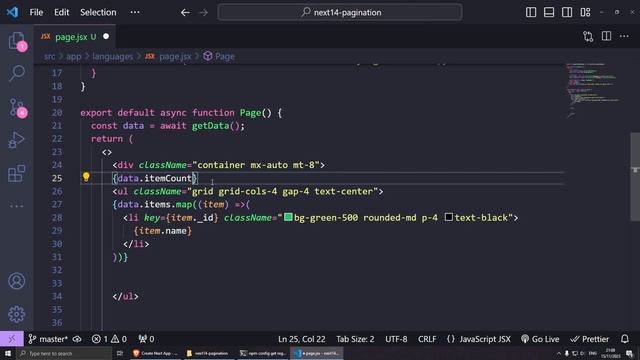Click the code minimap preview
Screen dimensions: 640x360
click(x=593, y=90)
